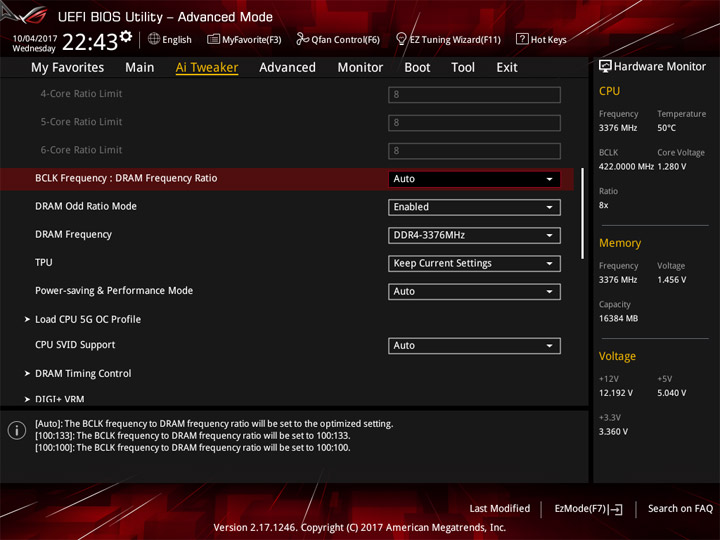
Task: Click Search on FAQ
Action: click(x=680, y=508)
